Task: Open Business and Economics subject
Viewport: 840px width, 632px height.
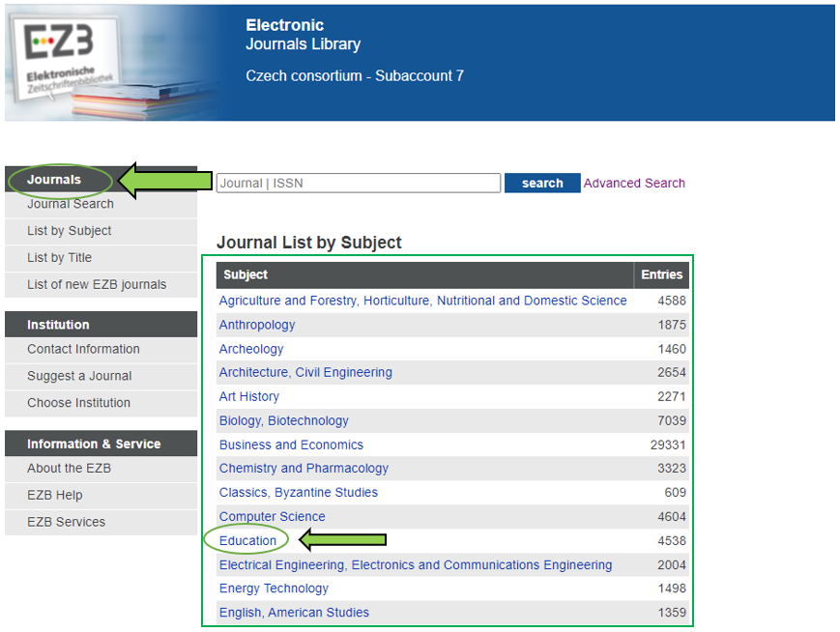Action: point(291,445)
